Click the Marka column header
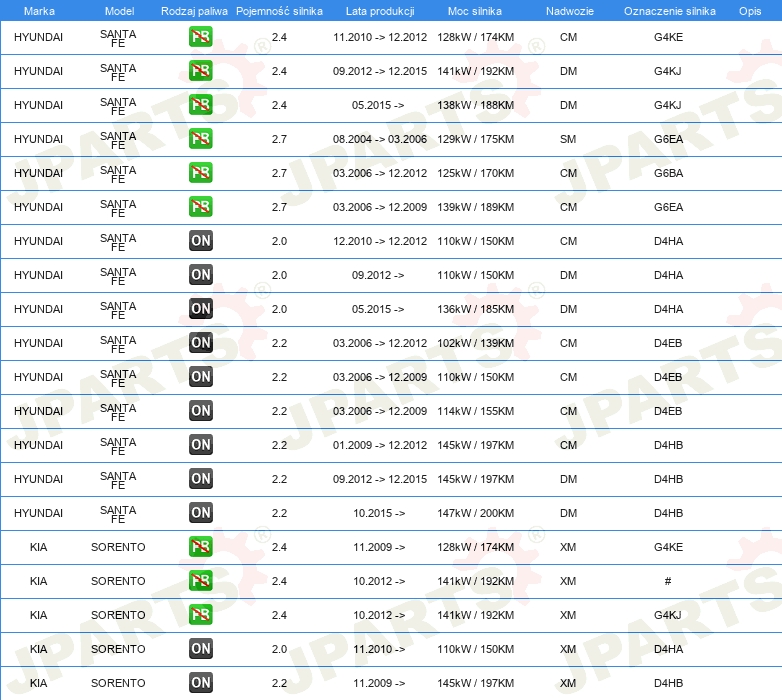This screenshot has width=782, height=700. pos(39,11)
